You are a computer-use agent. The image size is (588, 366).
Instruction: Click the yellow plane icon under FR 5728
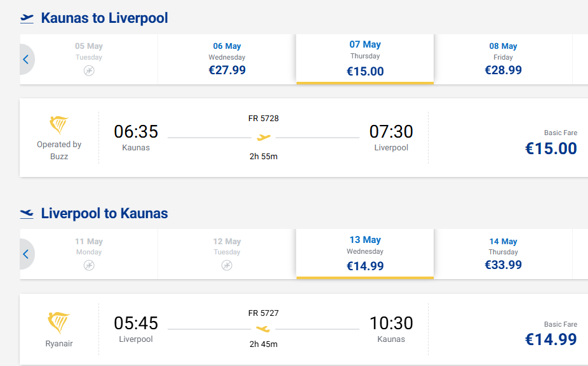(x=264, y=137)
